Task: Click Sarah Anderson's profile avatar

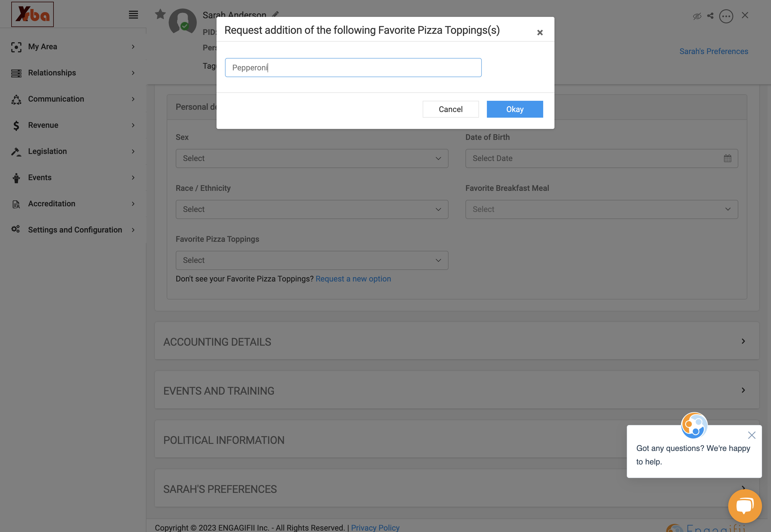Action: tap(182, 22)
